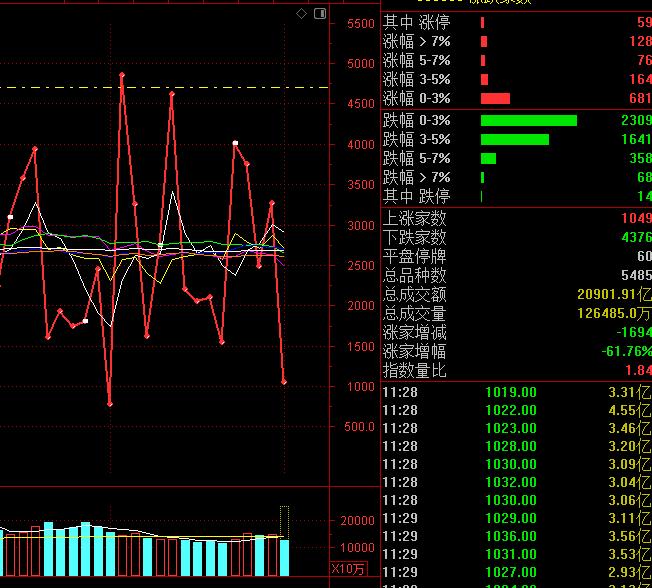652x588 pixels.
Task: Click the 5500 axis label
Action: tap(361, 24)
